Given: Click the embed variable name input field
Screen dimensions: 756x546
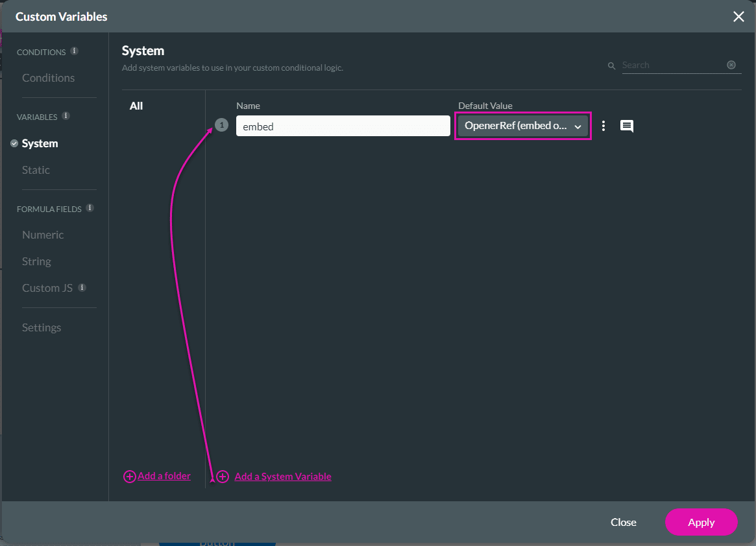Looking at the screenshot, I should pos(343,126).
